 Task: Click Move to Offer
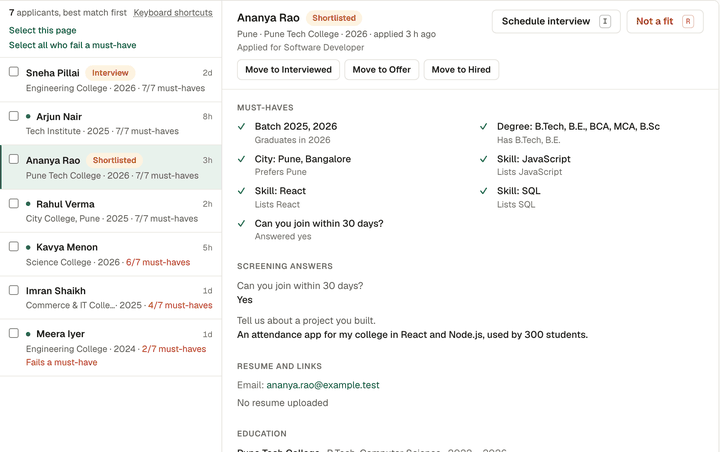coord(382,70)
